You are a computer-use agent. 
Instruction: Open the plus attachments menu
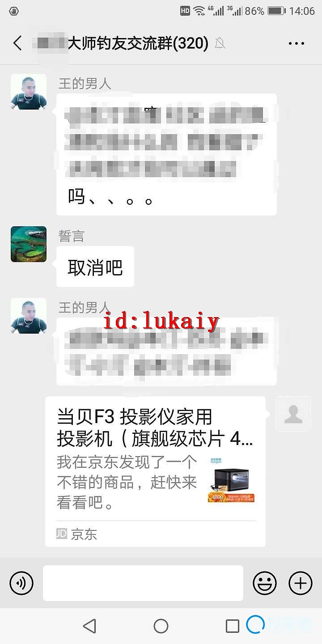301,583
